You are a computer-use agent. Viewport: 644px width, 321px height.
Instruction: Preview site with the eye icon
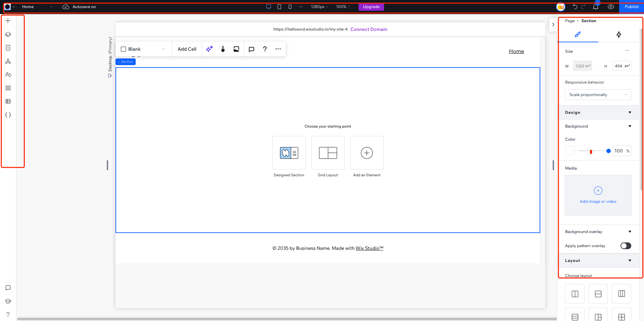(611, 7)
